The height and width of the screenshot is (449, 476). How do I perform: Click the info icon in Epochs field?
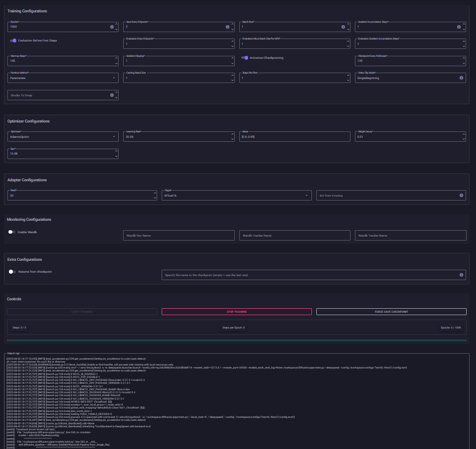[112, 27]
